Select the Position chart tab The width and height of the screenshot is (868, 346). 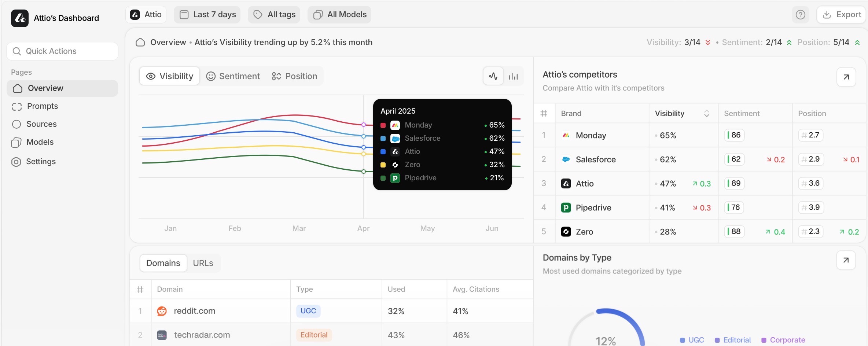[295, 76]
